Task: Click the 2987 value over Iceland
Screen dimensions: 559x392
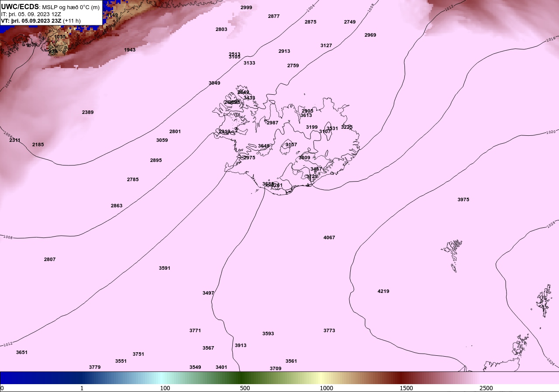Action: (x=273, y=123)
